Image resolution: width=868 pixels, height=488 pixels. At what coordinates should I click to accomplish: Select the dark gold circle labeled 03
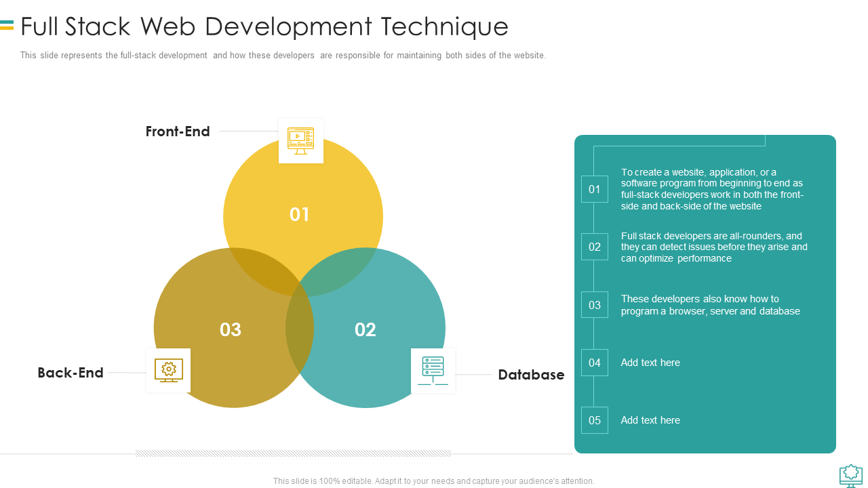[x=234, y=328]
